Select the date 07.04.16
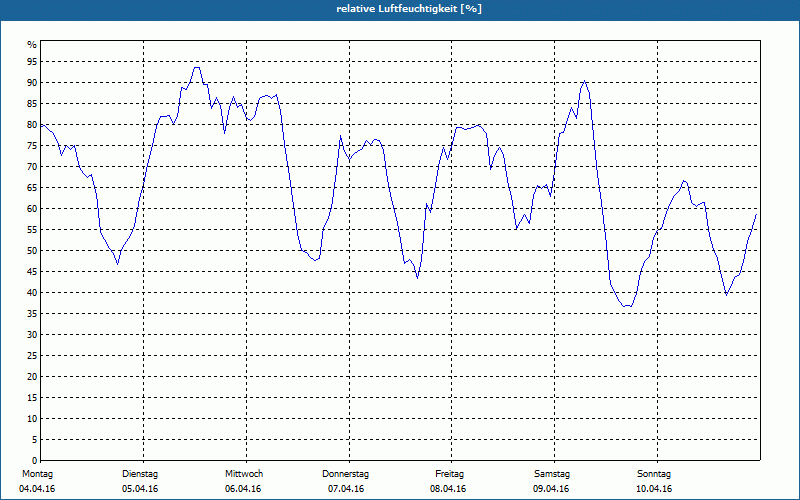 [x=346, y=489]
